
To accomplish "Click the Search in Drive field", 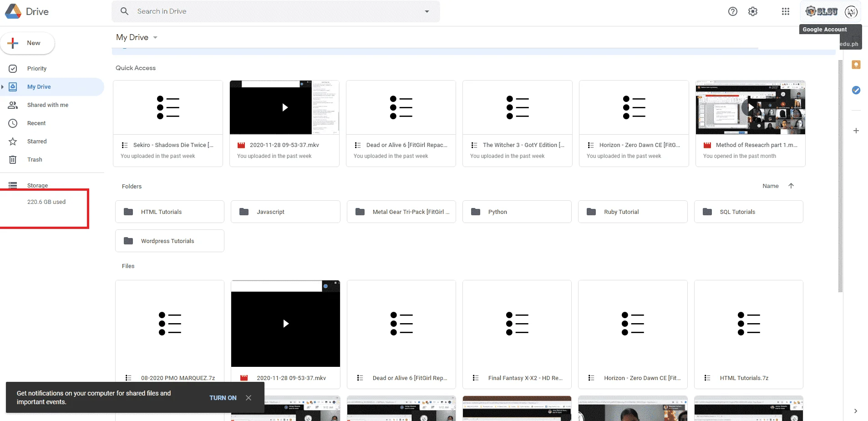I will (276, 11).
